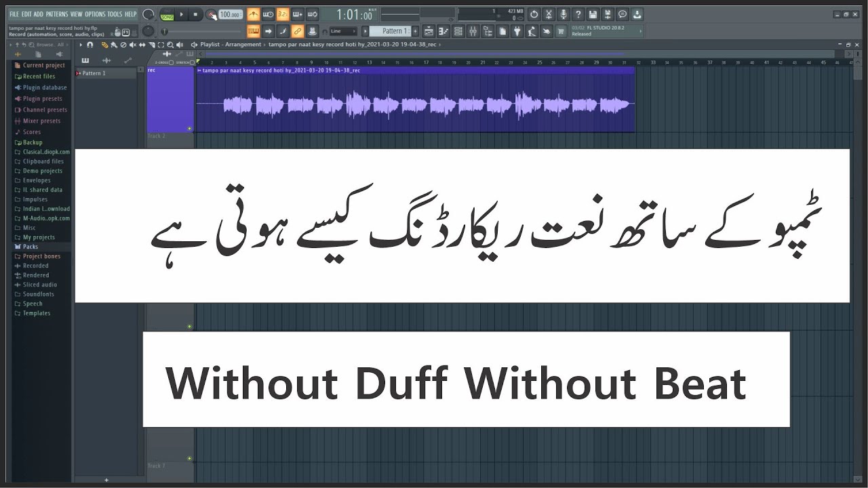The height and width of the screenshot is (488, 868).
Task: Toggle overdub blend recording icon
Action: pos(298,14)
